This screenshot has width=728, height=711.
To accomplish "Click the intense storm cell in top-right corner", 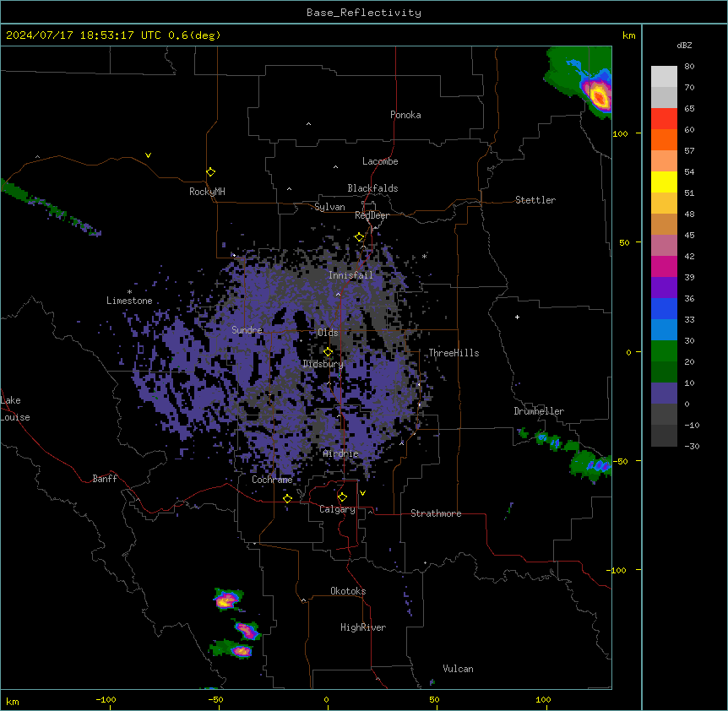I will [598, 95].
